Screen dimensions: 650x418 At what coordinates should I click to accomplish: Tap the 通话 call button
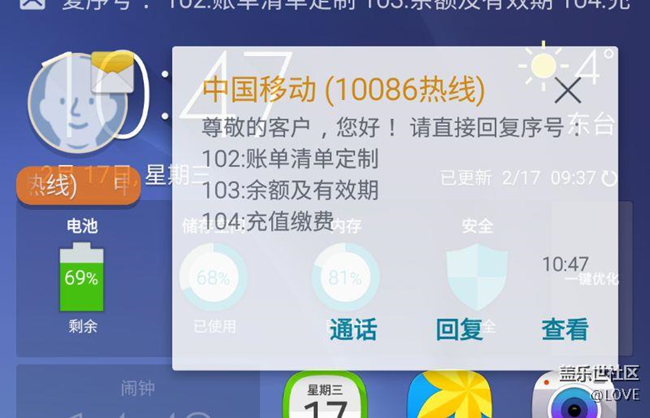(x=353, y=330)
